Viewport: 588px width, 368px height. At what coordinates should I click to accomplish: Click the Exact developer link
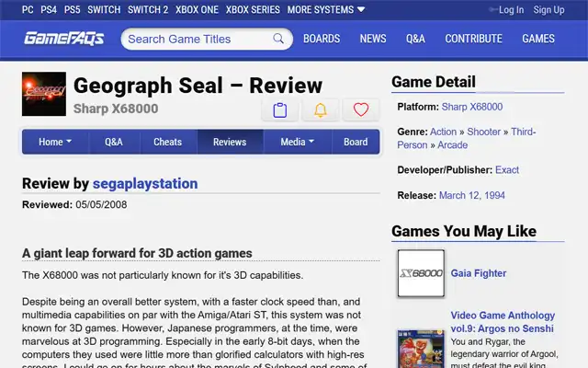tap(507, 169)
